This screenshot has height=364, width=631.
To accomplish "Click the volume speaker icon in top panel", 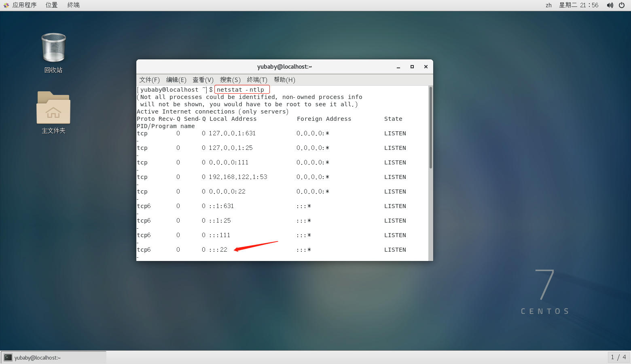I will 610,5.
